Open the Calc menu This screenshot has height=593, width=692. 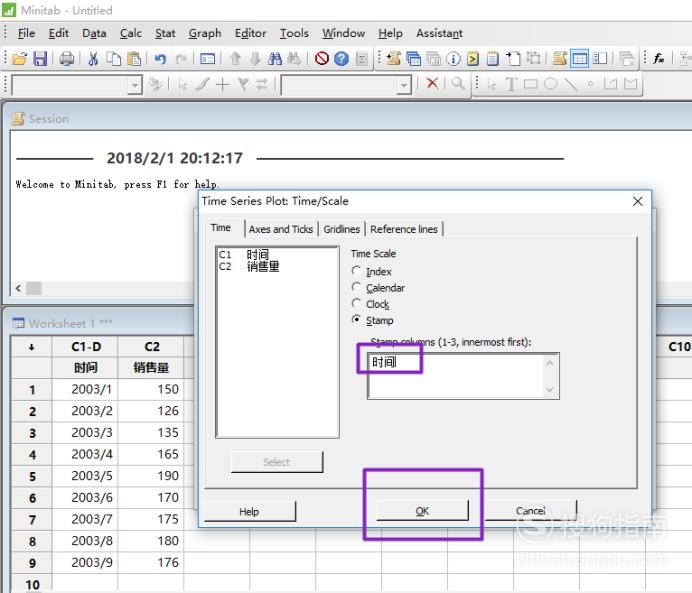[x=131, y=33]
